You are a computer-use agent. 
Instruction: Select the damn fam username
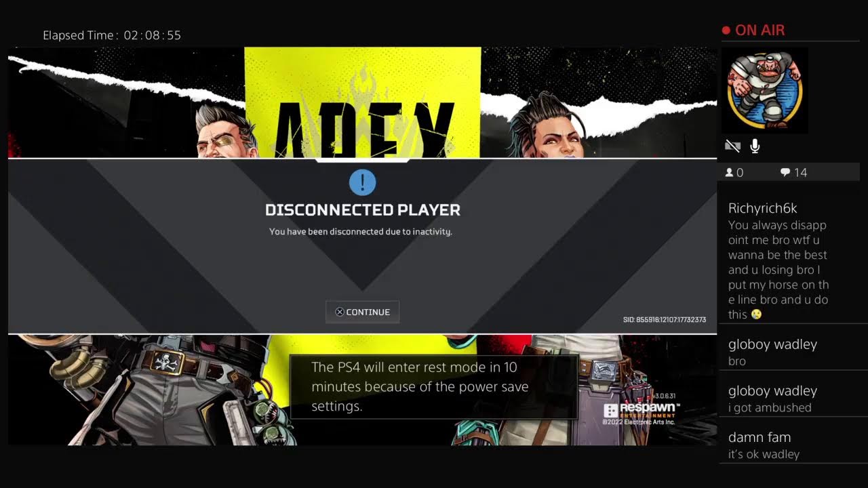[x=759, y=437]
